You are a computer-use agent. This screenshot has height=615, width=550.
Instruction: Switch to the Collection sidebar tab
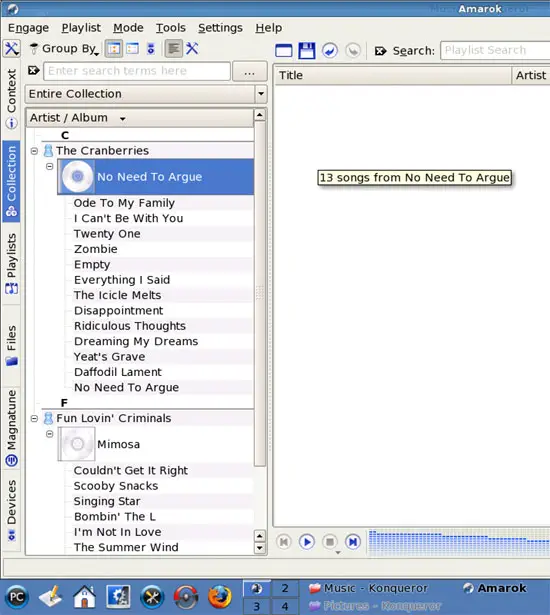click(x=11, y=181)
